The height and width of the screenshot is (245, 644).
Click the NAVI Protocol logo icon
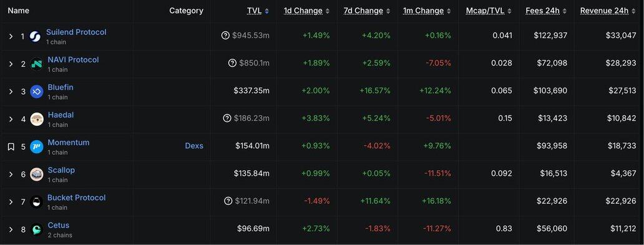37,64
